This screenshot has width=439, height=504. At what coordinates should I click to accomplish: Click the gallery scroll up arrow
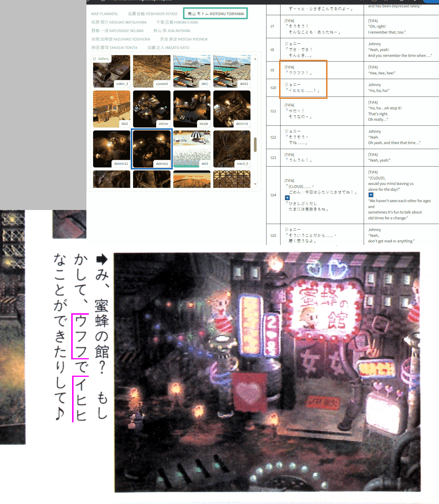(x=255, y=59)
